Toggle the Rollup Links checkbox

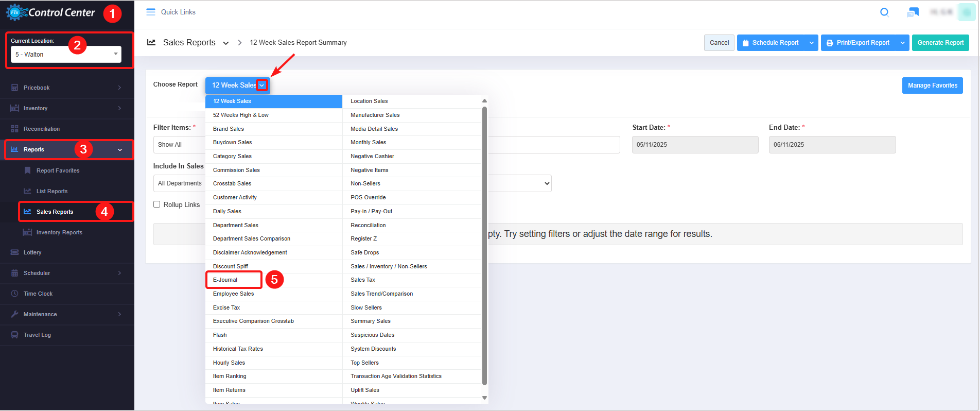coord(157,204)
